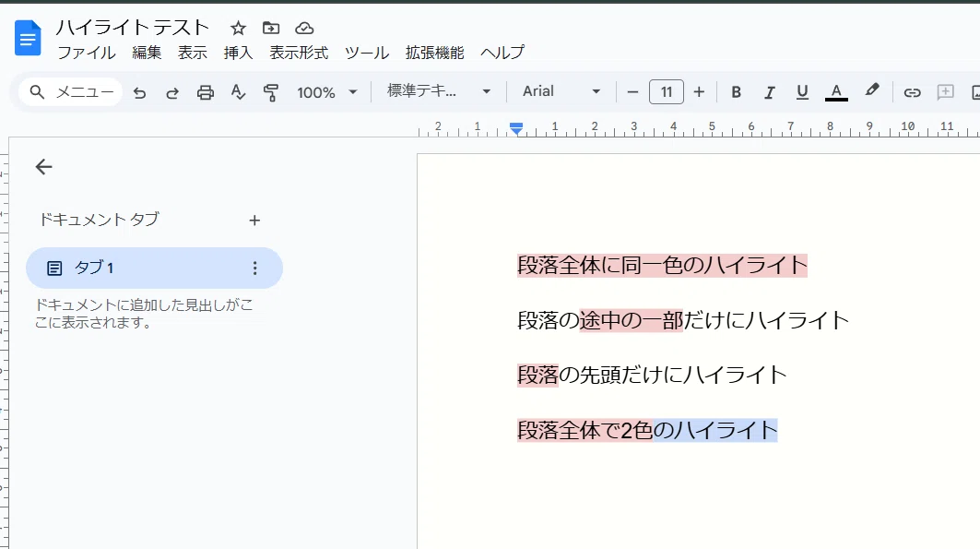Click the font size field showing 11
Screen dimensions: 980x549
pyautogui.click(x=667, y=92)
